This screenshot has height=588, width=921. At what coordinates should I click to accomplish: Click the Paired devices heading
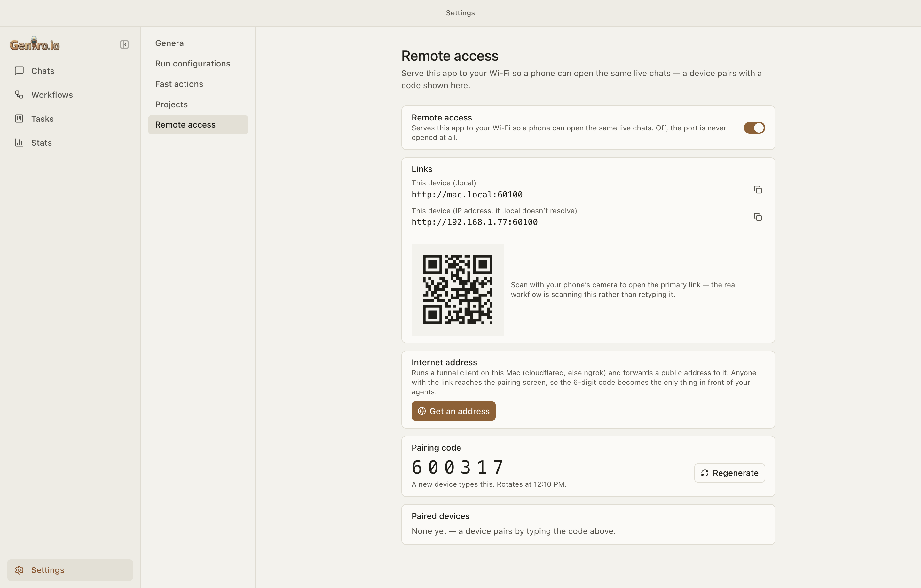point(440,516)
